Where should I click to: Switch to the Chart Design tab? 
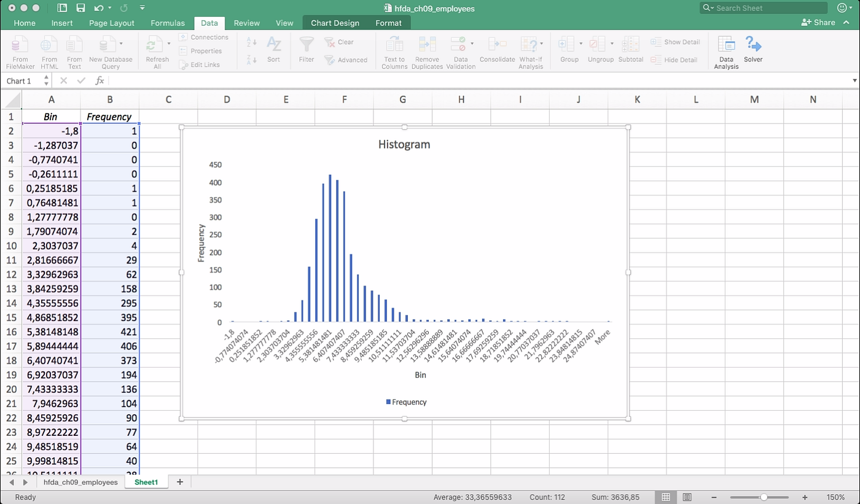[335, 23]
